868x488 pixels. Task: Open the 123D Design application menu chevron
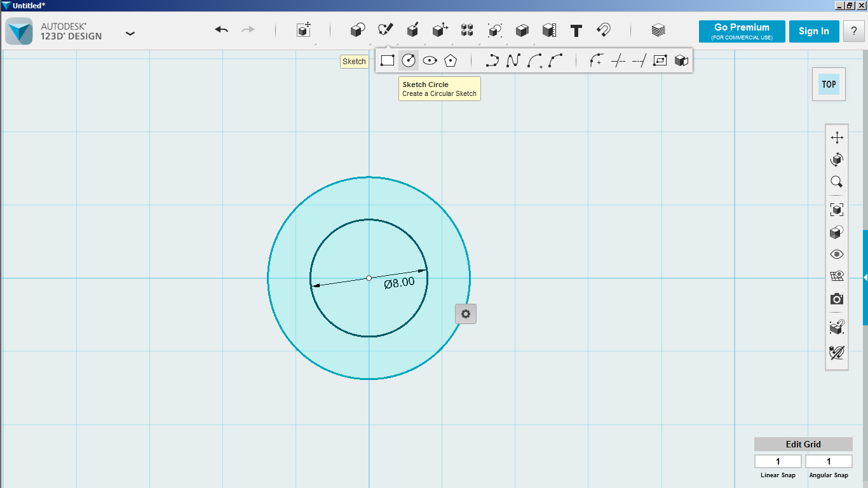pos(130,33)
